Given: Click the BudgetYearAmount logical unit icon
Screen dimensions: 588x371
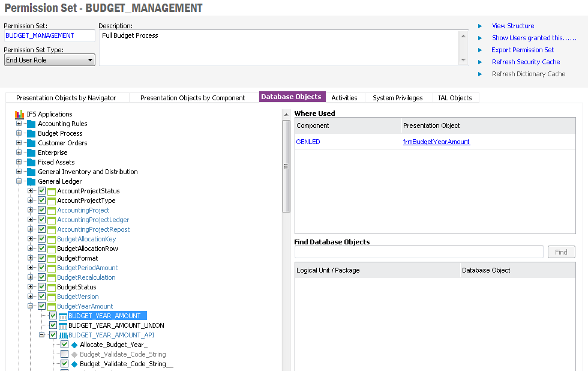Looking at the screenshot, I should coord(52,307).
